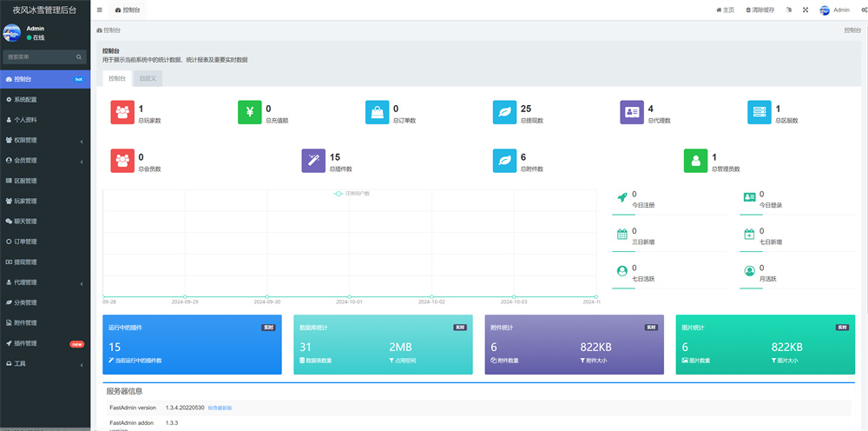This screenshot has width=868, height=431.
Task: Click the purple 总代理数 ID card icon
Action: (x=631, y=112)
